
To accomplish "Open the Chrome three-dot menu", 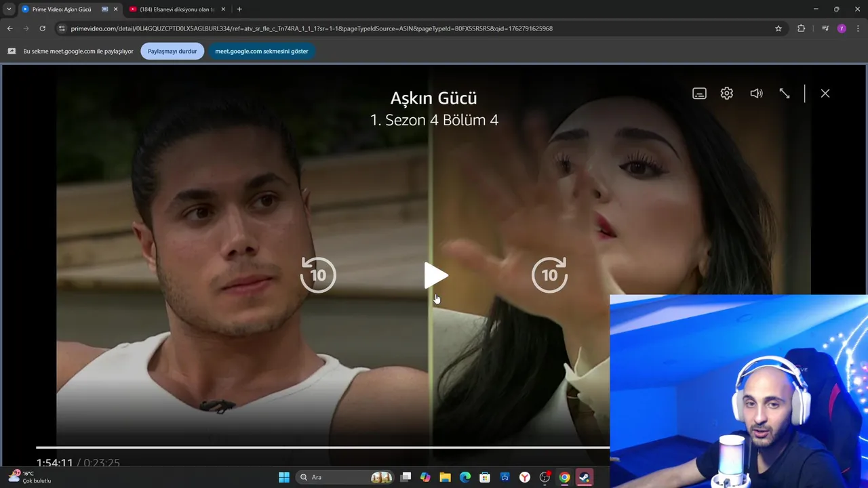I will coord(859,28).
